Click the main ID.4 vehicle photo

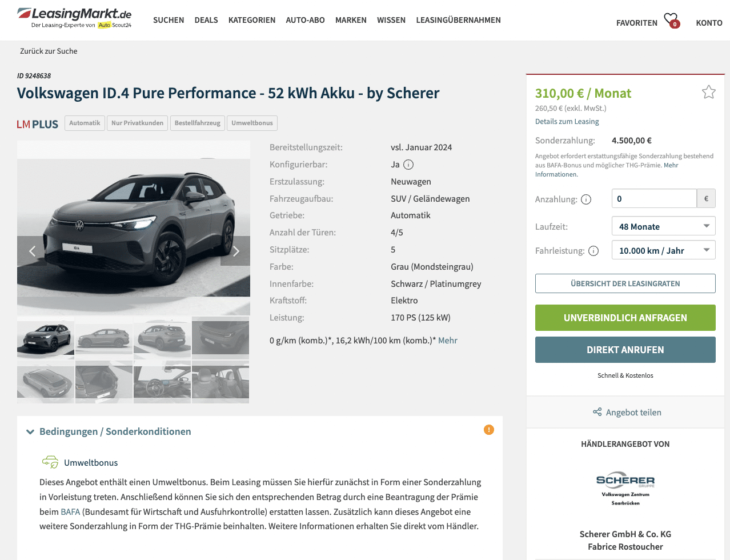coord(134,227)
